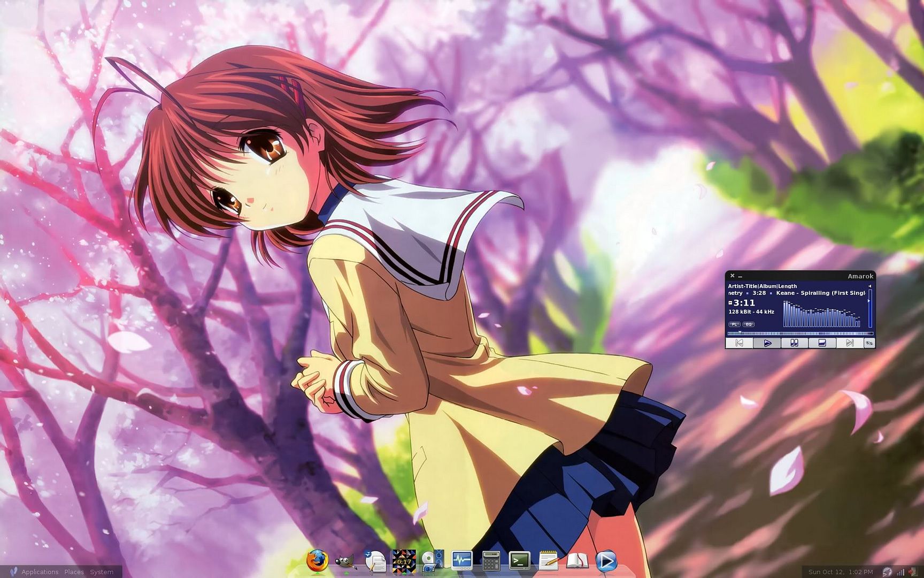Toggle the EQ equalizer button in Amarok
924x578 pixels.
pyautogui.click(x=749, y=324)
